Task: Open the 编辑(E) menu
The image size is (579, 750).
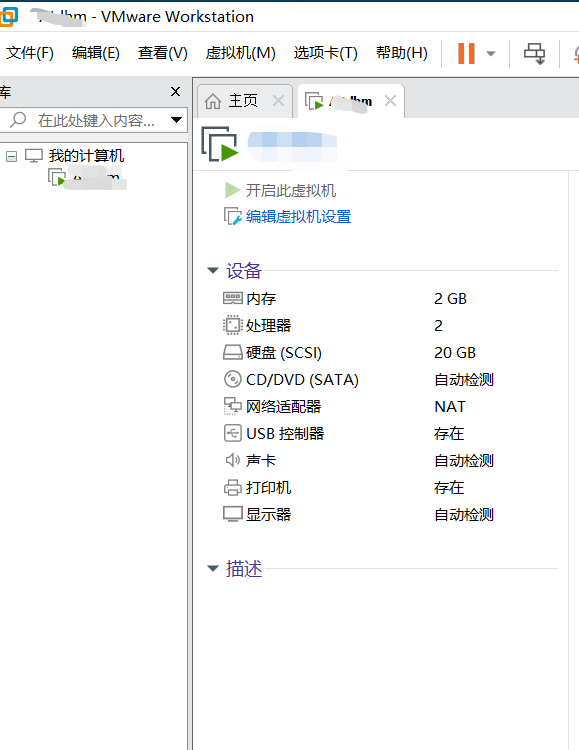Action: (x=96, y=53)
